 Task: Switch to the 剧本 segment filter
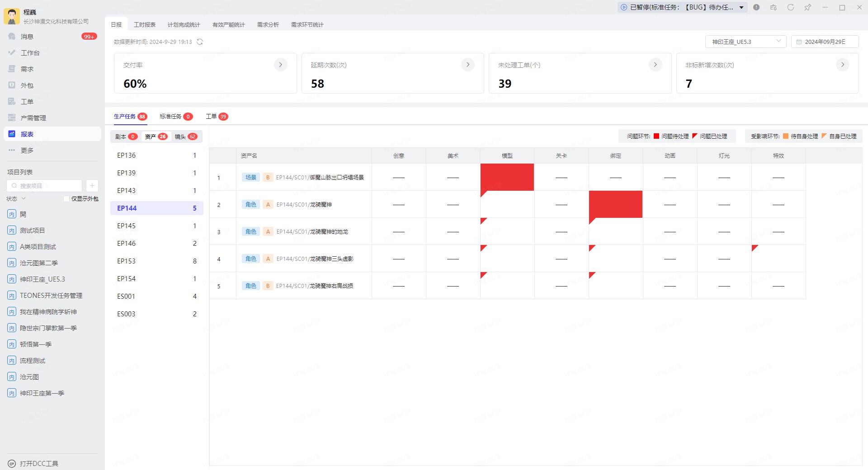coord(126,136)
